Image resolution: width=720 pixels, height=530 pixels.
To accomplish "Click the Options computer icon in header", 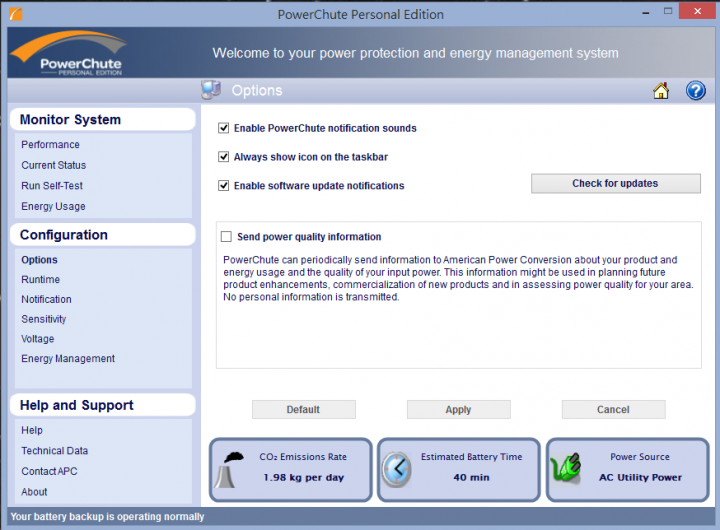I will click(x=211, y=90).
